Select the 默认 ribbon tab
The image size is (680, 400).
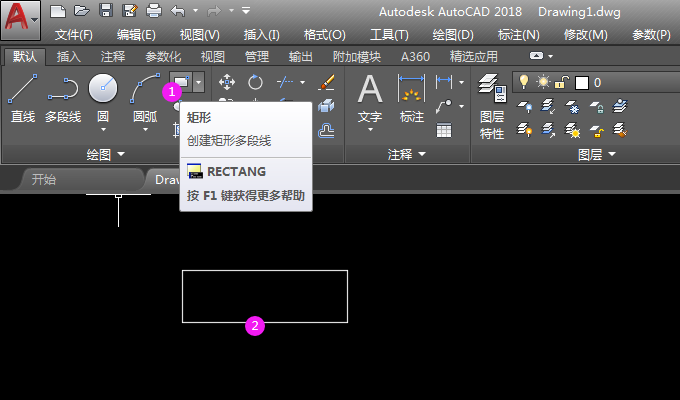click(x=24, y=56)
